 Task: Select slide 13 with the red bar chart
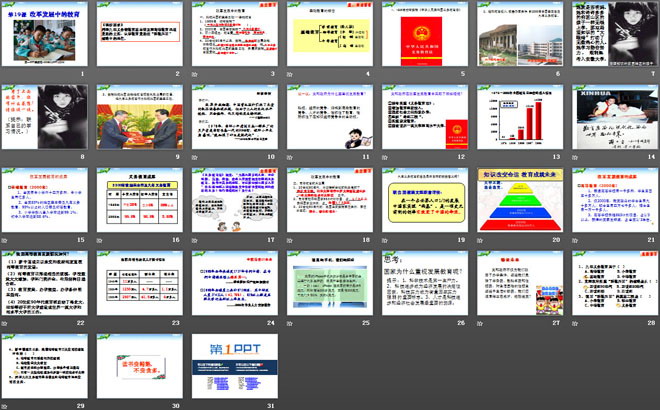click(512, 117)
